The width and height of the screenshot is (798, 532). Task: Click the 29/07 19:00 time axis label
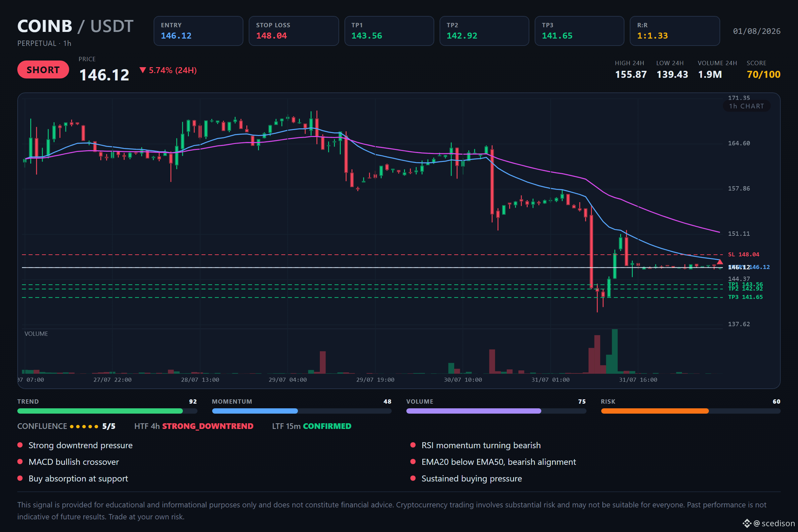tap(375, 380)
